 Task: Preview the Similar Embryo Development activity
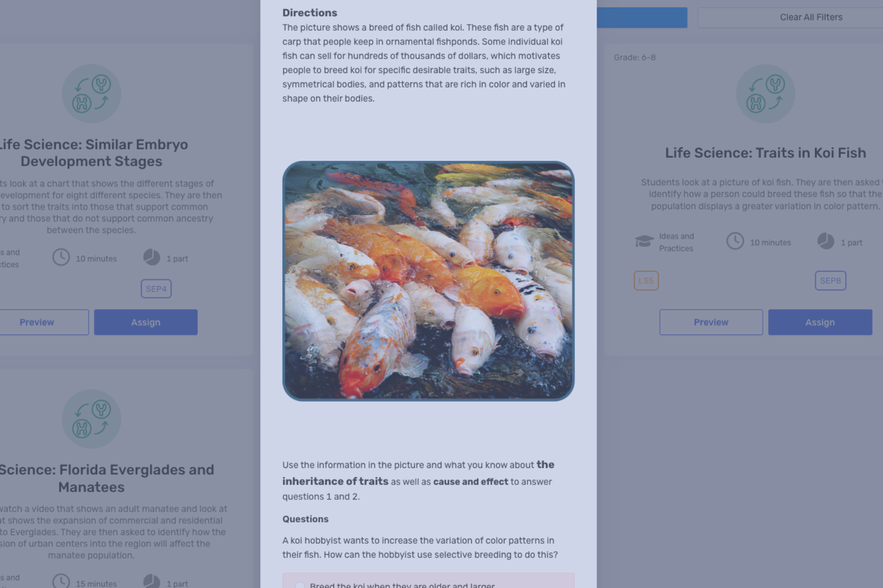[37, 322]
